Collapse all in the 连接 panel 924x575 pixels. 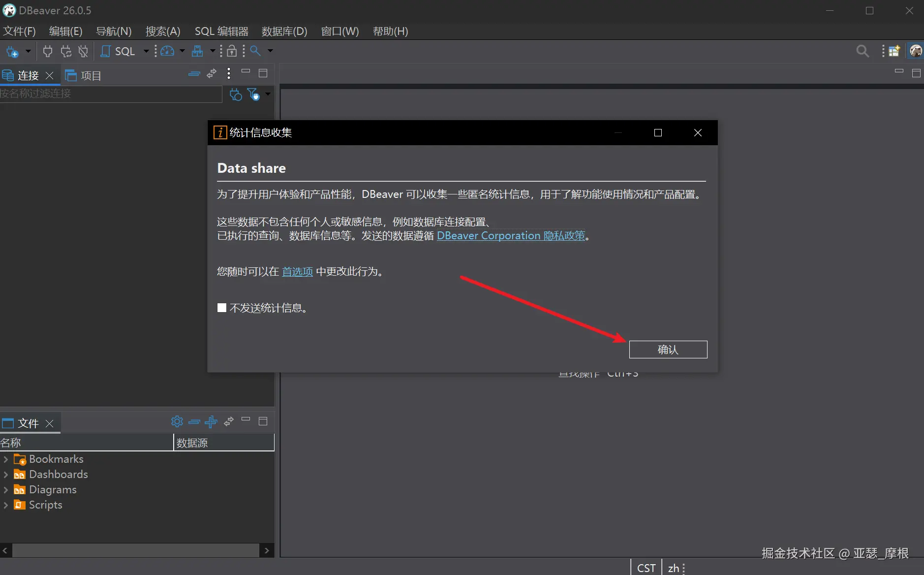[x=194, y=74]
